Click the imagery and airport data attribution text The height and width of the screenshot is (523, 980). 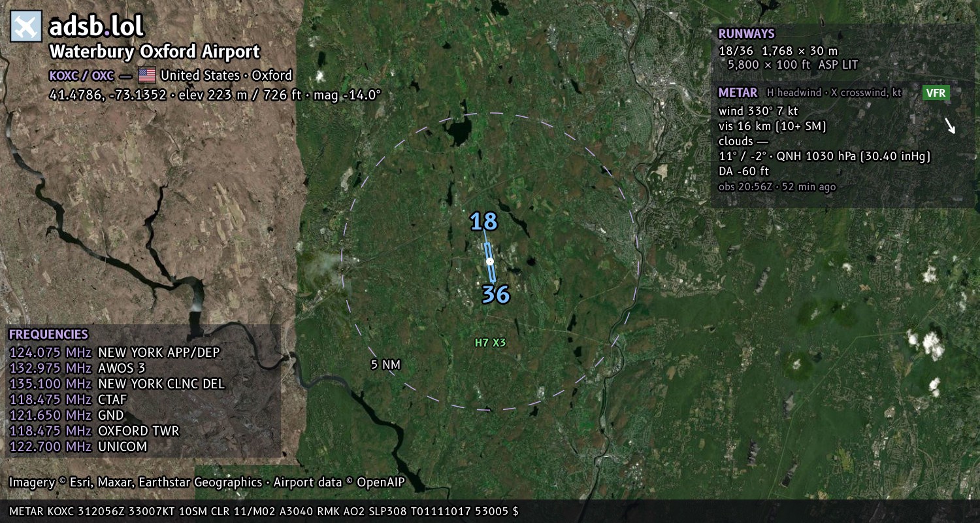(207, 482)
